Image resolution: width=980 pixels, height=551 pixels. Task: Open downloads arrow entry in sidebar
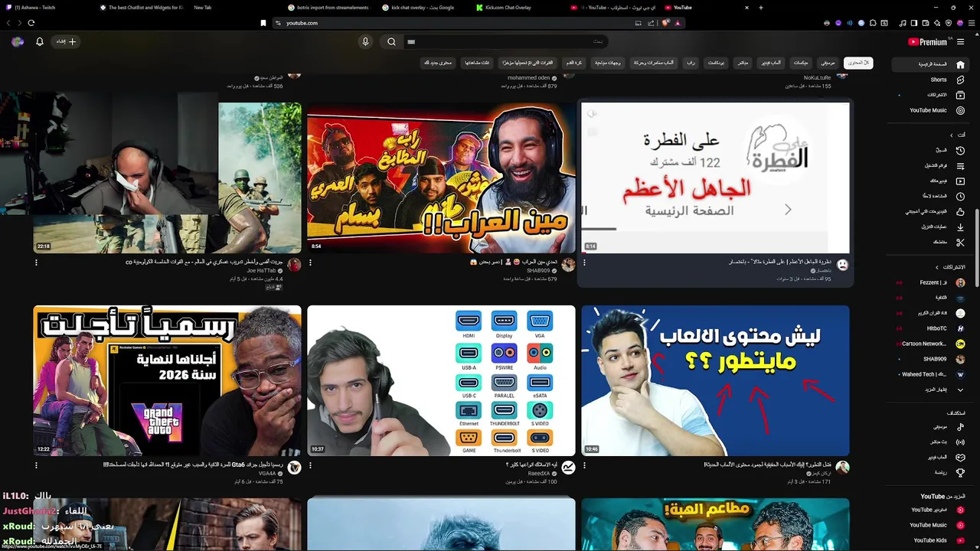960,227
